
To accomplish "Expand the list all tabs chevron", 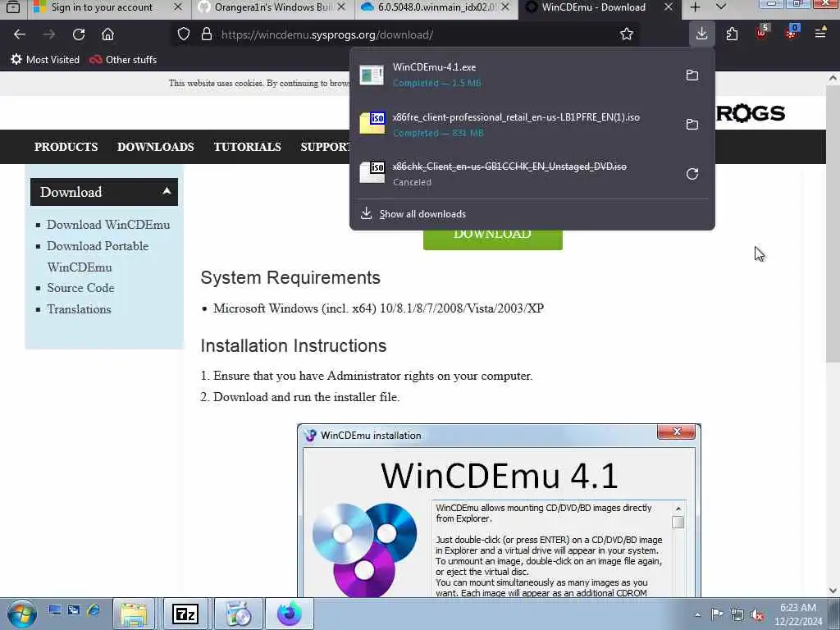I will 721,7.
